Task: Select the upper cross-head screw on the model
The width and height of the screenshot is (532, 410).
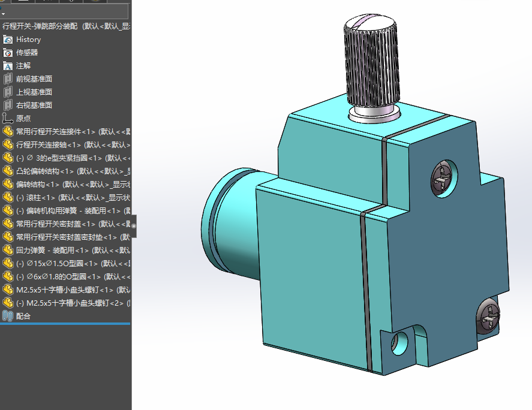Action: (444, 179)
